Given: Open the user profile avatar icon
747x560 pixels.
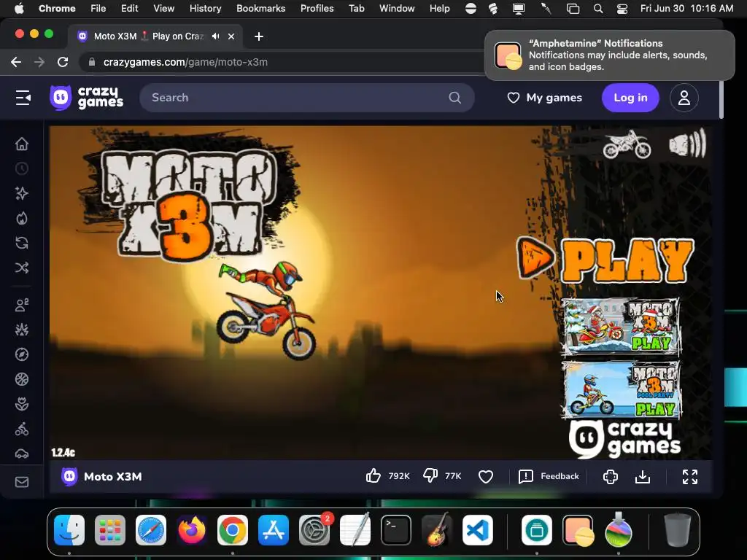Looking at the screenshot, I should coord(684,98).
